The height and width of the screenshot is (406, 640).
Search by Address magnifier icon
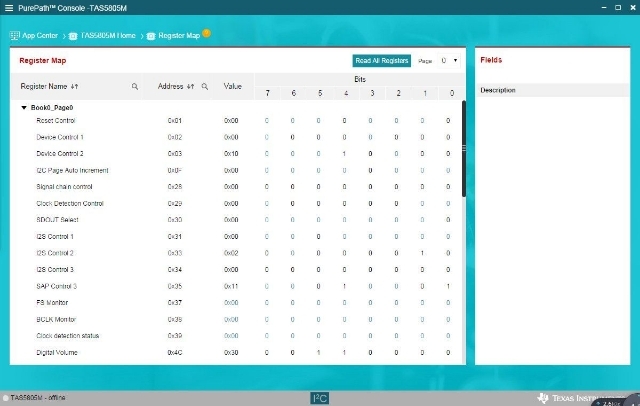(205, 87)
